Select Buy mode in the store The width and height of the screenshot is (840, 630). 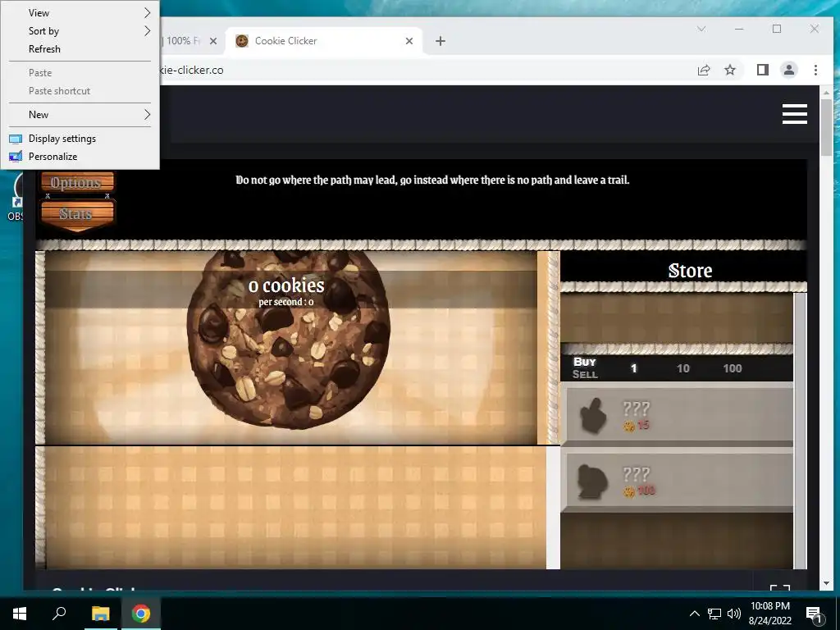pos(584,362)
